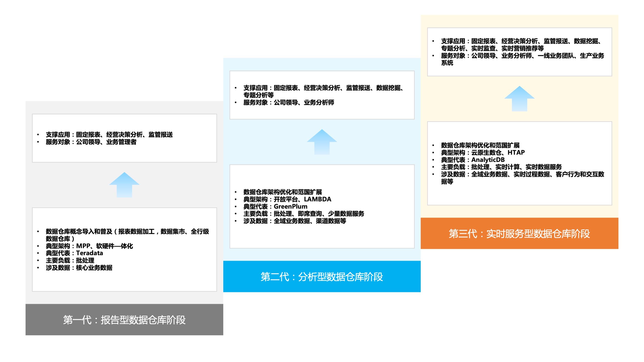Select the gray 第一代 报告型数据仓库阶段 banner
This screenshot has width=644, height=362.
point(124,320)
